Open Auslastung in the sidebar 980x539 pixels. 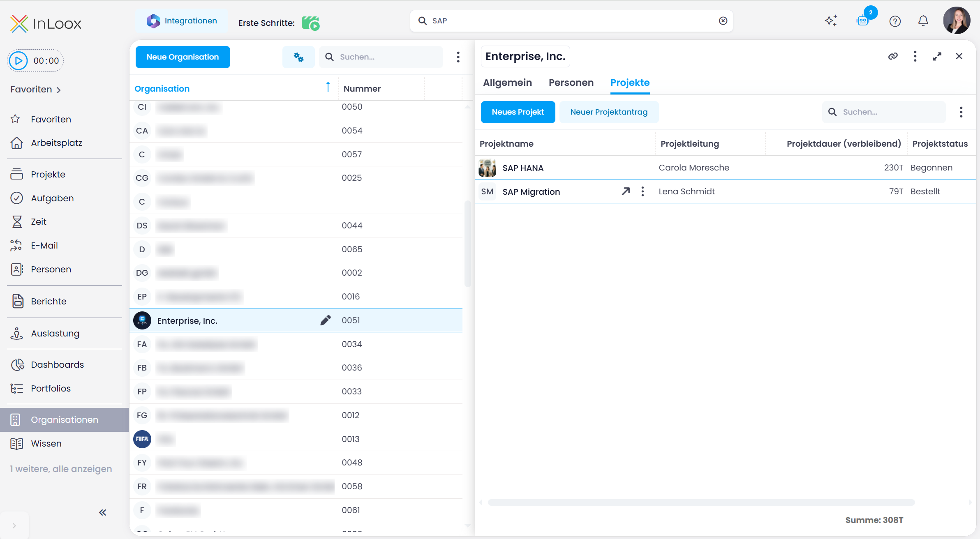coord(55,334)
